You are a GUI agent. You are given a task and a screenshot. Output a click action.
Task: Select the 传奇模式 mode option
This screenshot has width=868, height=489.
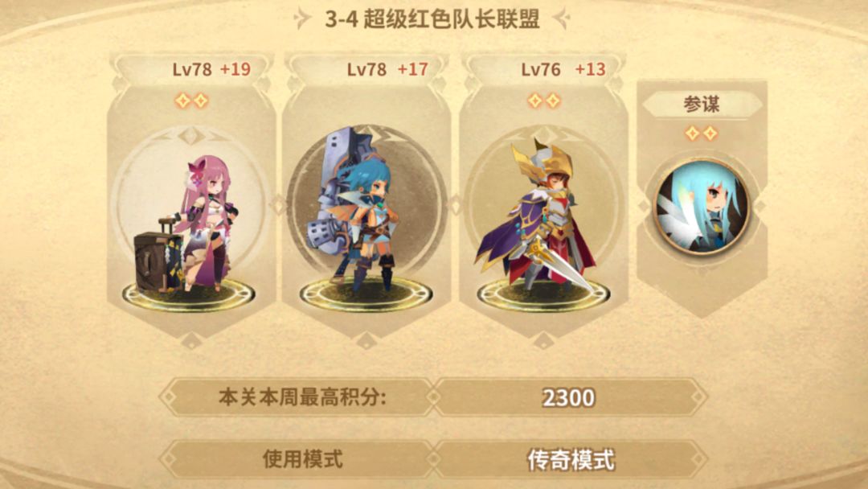click(x=571, y=460)
